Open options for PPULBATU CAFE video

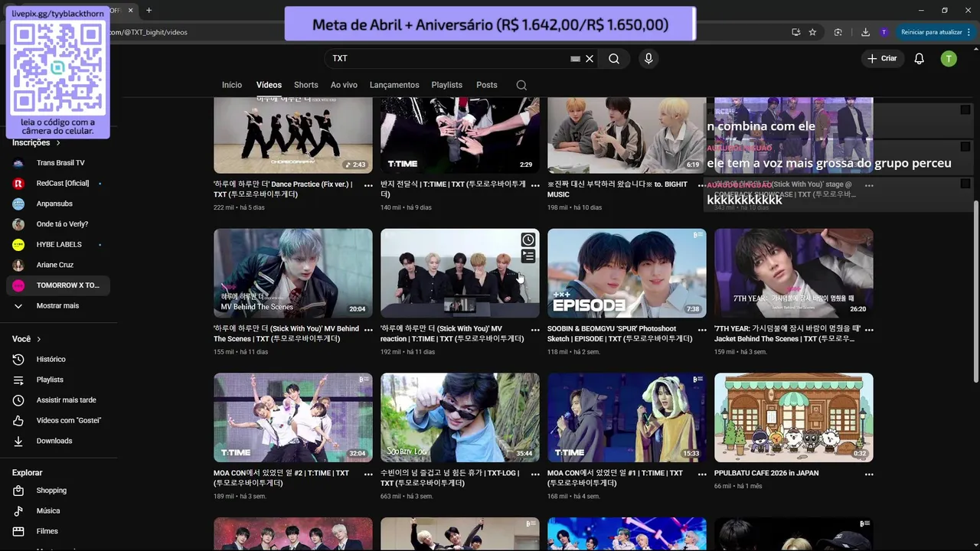pyautogui.click(x=869, y=474)
